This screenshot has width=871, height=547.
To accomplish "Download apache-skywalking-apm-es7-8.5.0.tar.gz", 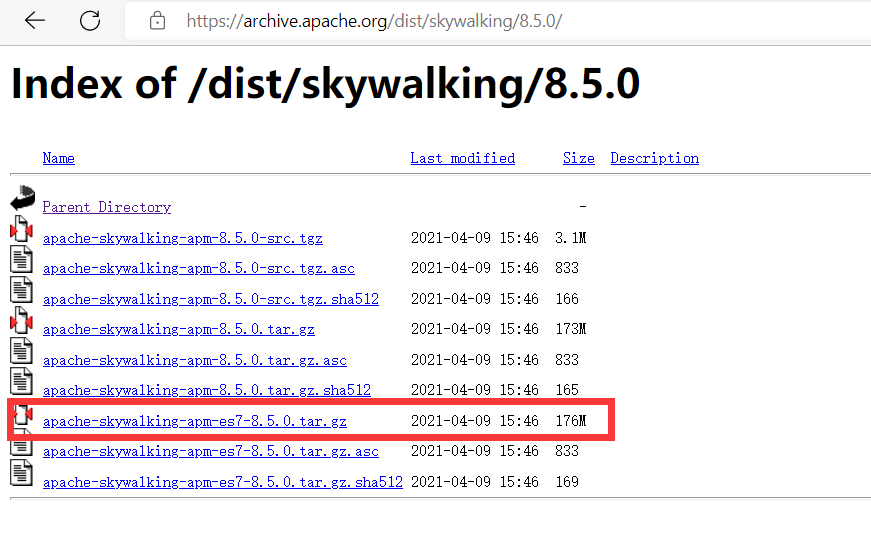I will [195, 421].
